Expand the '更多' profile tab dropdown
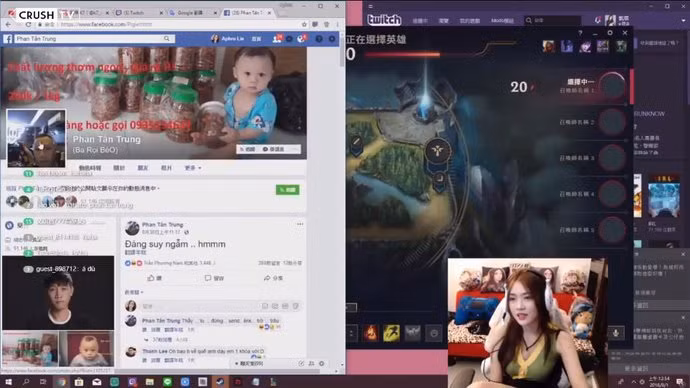 pos(193,168)
